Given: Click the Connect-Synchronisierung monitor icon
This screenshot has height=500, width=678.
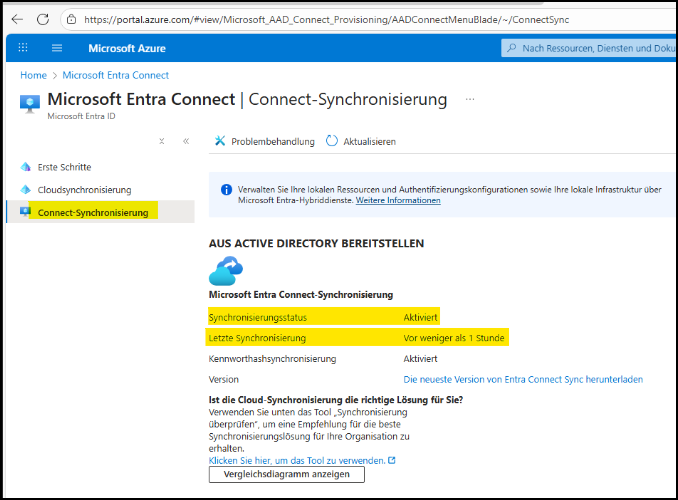Looking at the screenshot, I should (25, 212).
